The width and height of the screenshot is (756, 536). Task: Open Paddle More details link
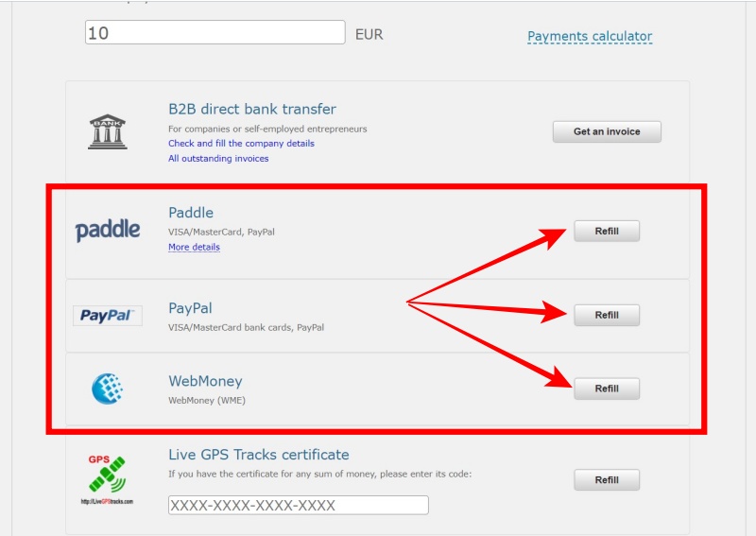[194, 247]
